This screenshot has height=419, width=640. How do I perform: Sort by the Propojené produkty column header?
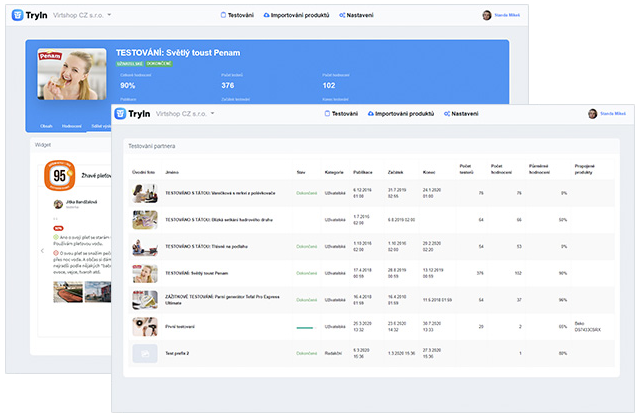tap(585, 169)
